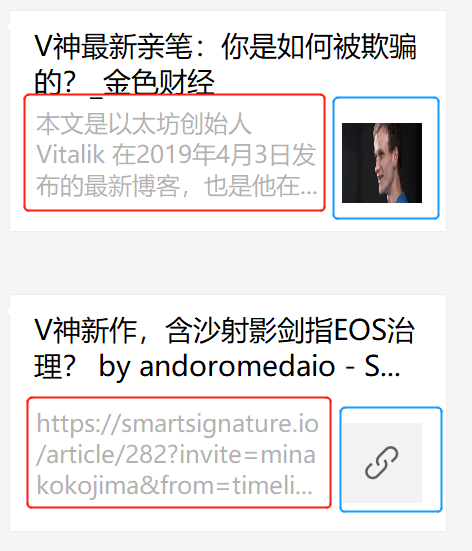Screen dimensions: 472x551
Task: Open the 'V神新作' article title
Action: pyautogui.click(x=224, y=348)
